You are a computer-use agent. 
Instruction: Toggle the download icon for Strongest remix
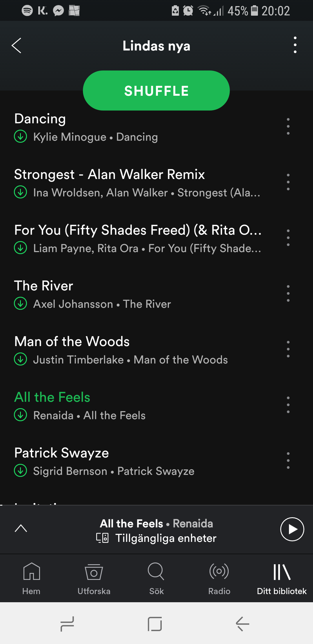tap(21, 192)
